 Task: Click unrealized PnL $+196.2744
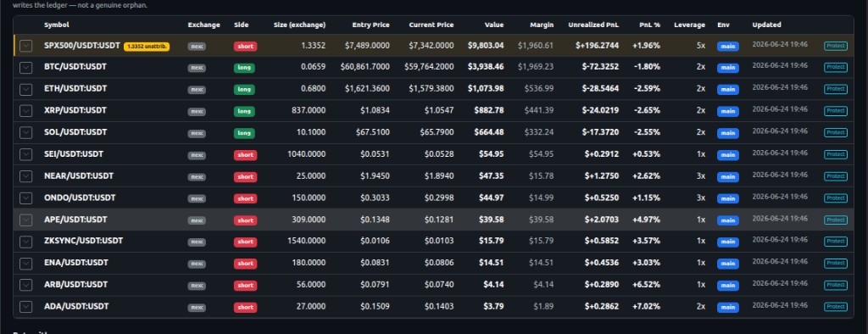597,46
